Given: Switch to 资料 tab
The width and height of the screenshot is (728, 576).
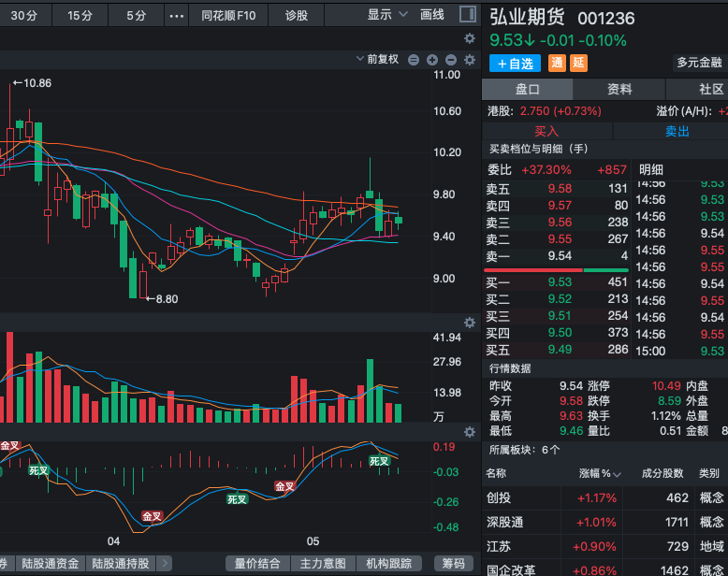Looking at the screenshot, I should pyautogui.click(x=619, y=89).
